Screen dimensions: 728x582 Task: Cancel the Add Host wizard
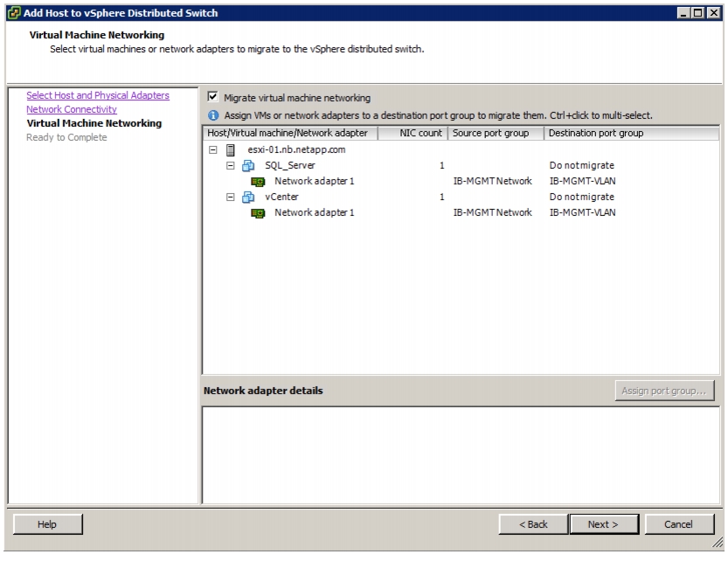coord(679,524)
